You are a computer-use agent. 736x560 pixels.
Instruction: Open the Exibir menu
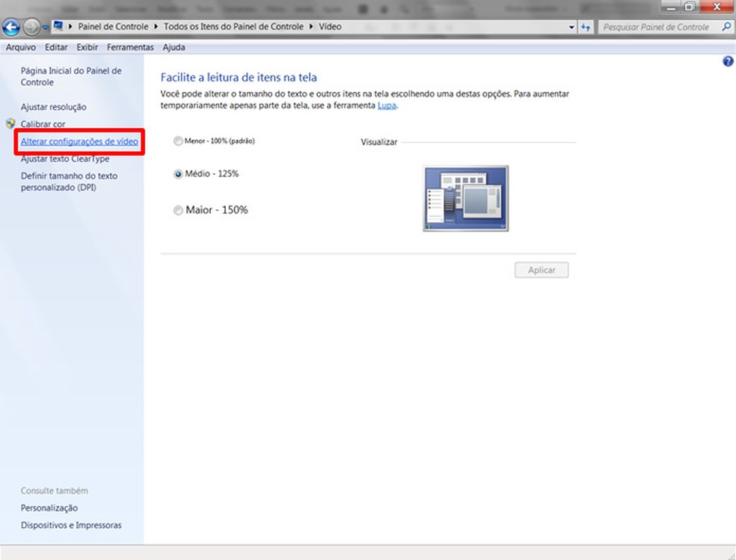point(86,47)
